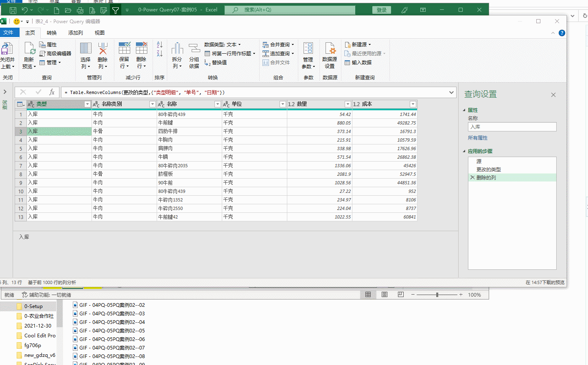Screen dimensions: 588x365
Task: Sort descending Z-A icon
Action: [160, 53]
